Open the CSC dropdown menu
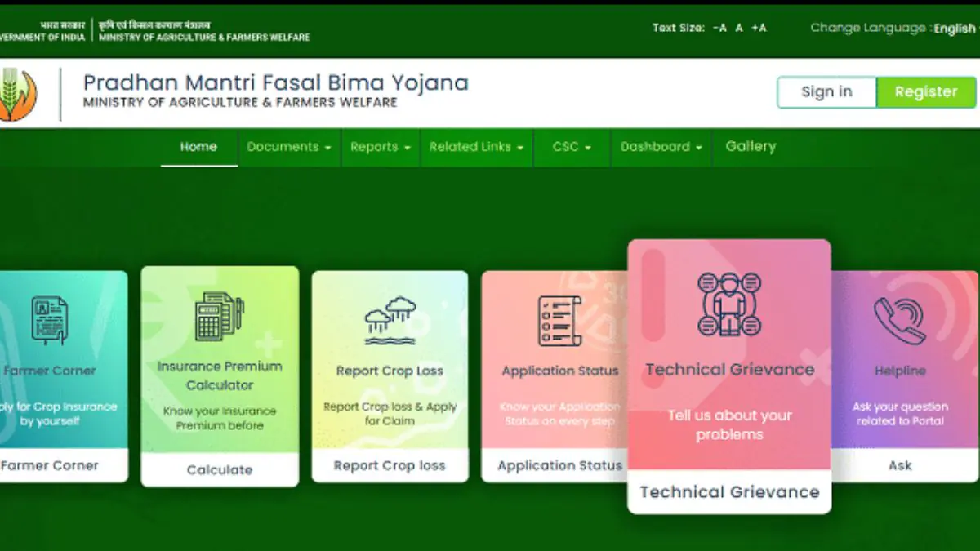Viewport: 980px width, 551px height. (570, 147)
